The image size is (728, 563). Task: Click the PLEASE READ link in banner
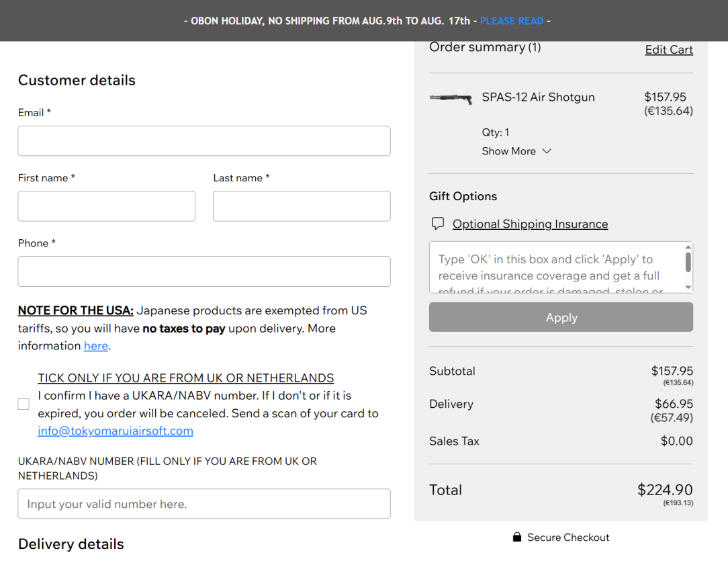tap(511, 21)
